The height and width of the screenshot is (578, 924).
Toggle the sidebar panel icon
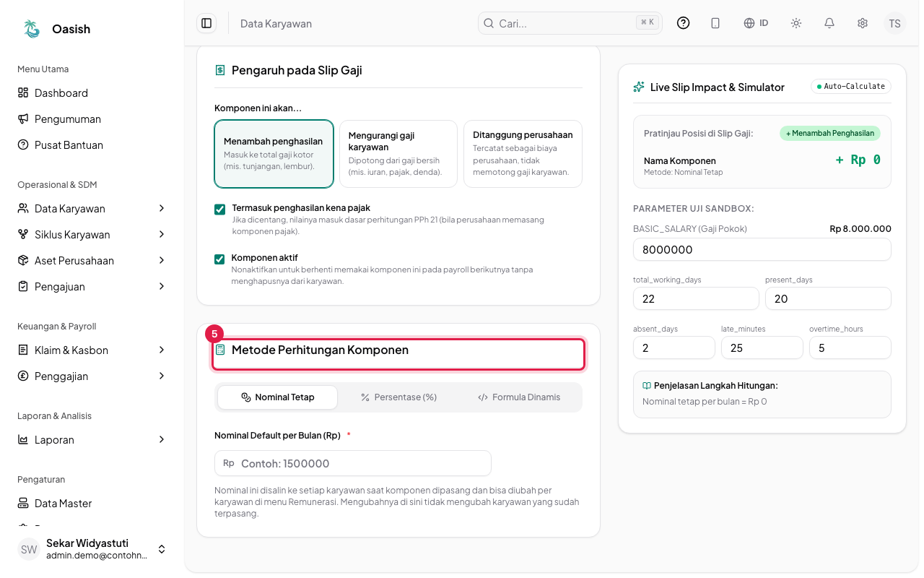206,23
